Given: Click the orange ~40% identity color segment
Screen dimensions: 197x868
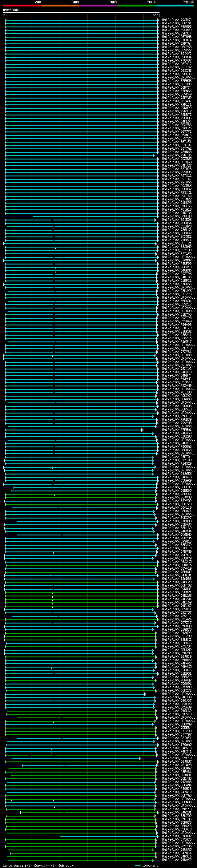Looking at the screenshot, I should coord(60,6).
